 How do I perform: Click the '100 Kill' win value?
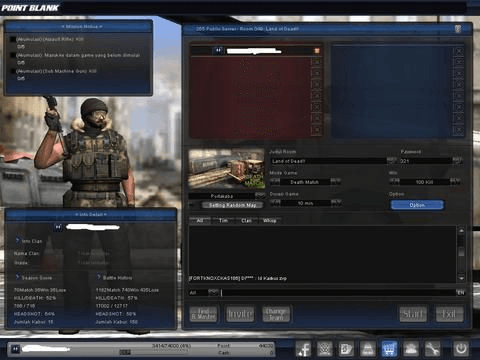pos(425,182)
